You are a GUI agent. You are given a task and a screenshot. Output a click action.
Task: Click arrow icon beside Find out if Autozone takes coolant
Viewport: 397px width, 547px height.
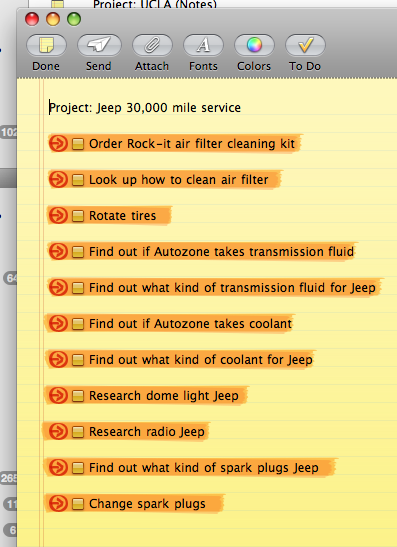58,323
